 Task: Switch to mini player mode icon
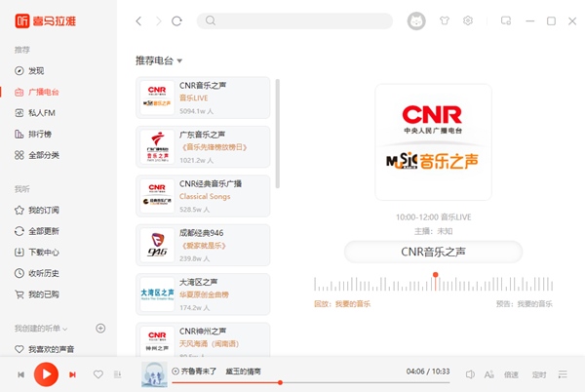[505, 20]
